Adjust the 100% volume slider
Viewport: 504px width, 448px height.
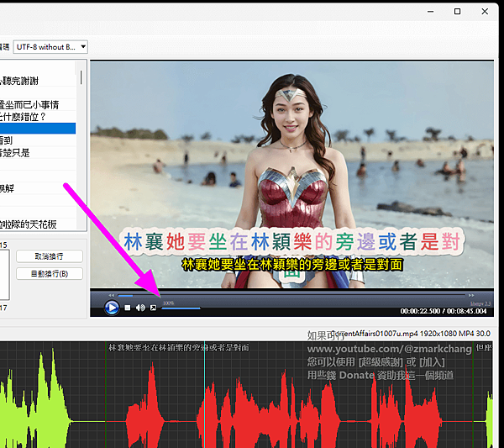(181, 308)
